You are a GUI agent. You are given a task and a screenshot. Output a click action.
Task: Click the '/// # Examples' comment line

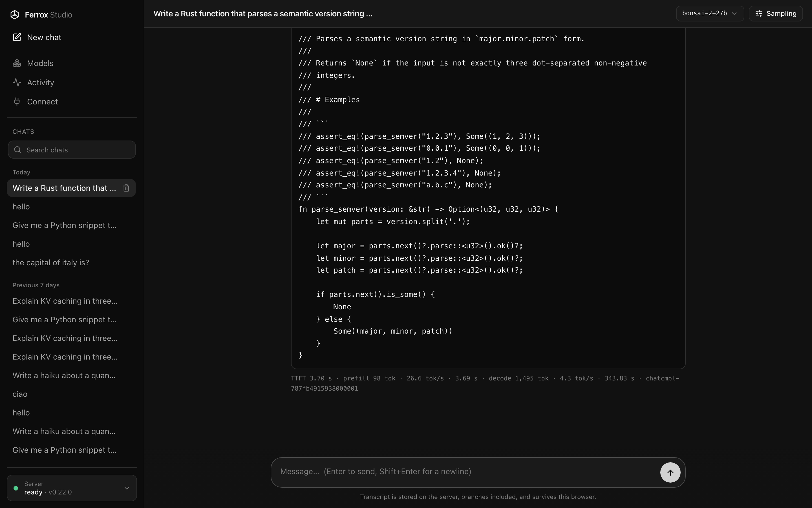(329, 100)
